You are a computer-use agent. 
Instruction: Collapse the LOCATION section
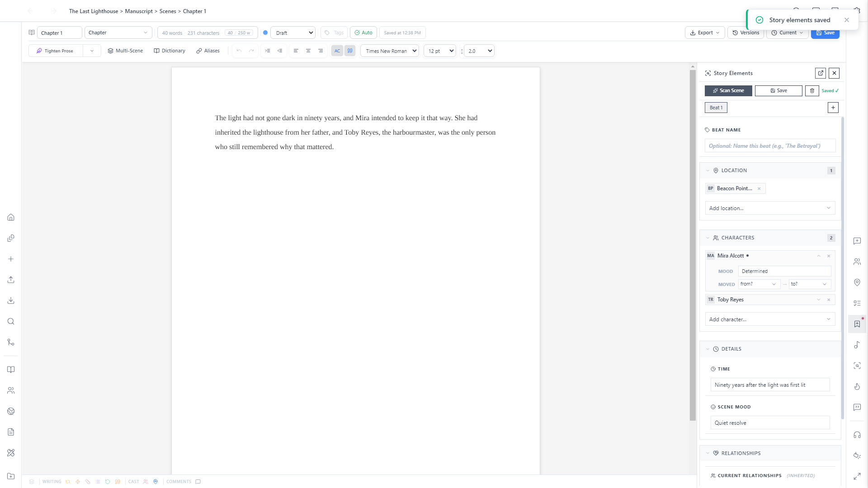[708, 171]
